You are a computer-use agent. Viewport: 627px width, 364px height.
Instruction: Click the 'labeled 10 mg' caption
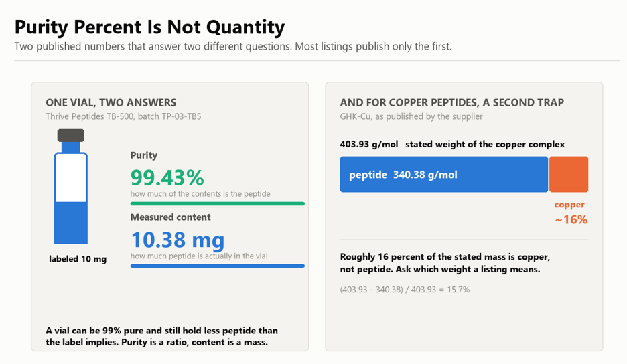pyautogui.click(x=78, y=259)
